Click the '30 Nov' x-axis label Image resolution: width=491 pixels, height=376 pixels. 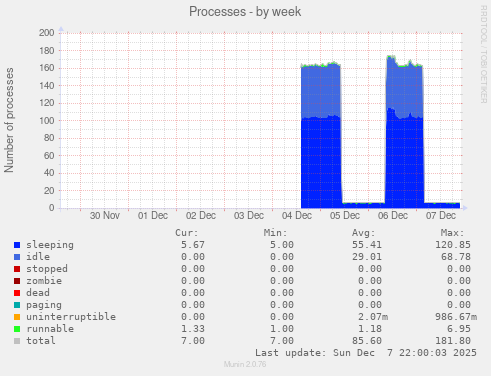coord(105,216)
